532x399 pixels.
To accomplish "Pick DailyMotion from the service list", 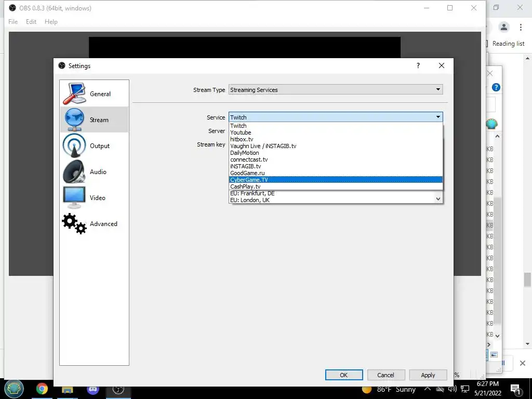I will tap(336, 153).
